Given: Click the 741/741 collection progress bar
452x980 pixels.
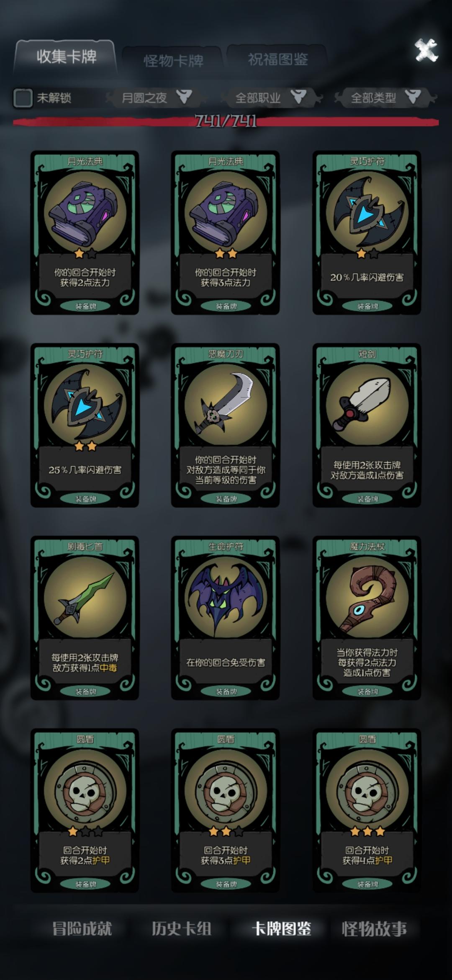Looking at the screenshot, I should point(226,121).
